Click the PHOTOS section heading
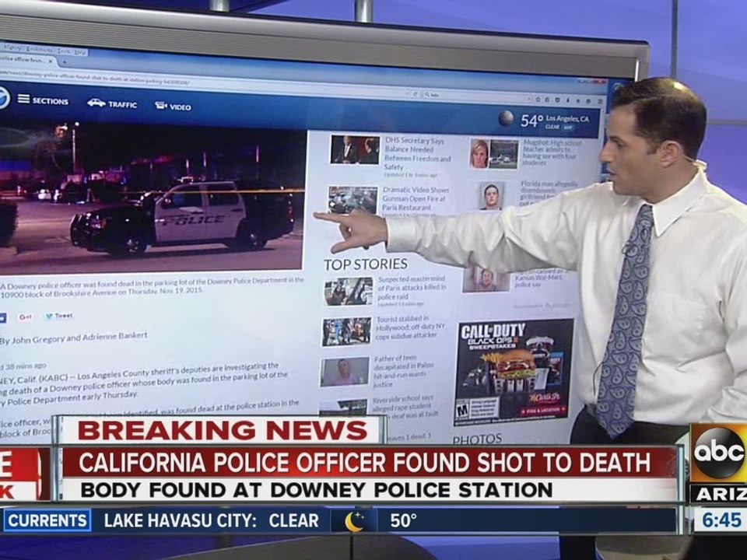Viewport: 747px width, 560px height. point(477,439)
